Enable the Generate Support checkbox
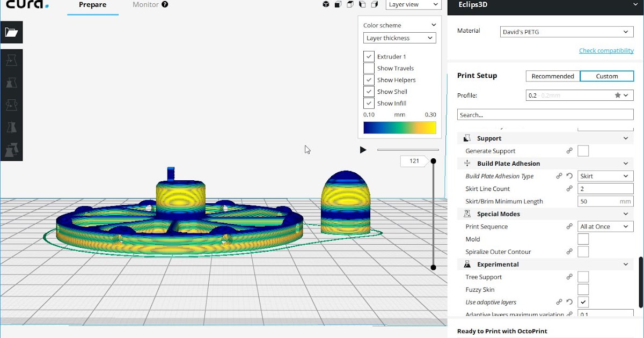The width and height of the screenshot is (644, 338). pyautogui.click(x=583, y=151)
